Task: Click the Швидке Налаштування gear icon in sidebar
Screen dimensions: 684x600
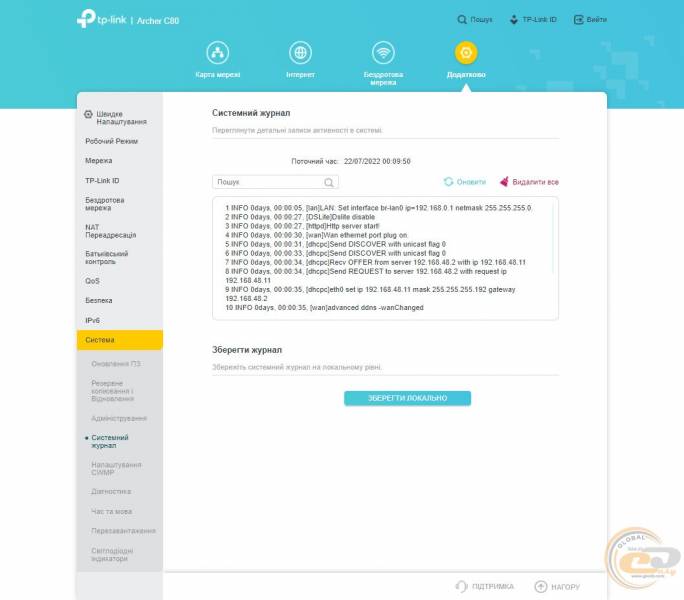Action: click(88, 114)
